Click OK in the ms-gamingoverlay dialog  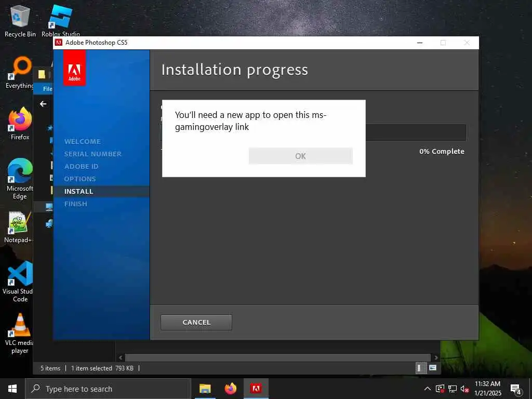pos(301,156)
